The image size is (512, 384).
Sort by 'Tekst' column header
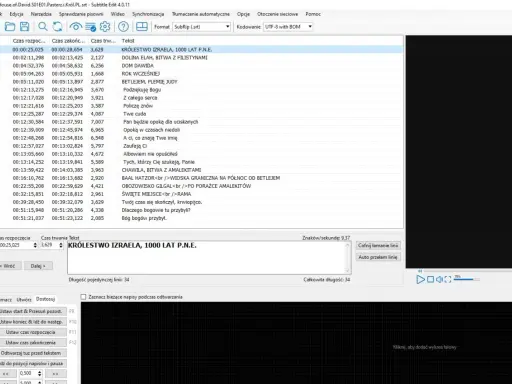[128, 41]
